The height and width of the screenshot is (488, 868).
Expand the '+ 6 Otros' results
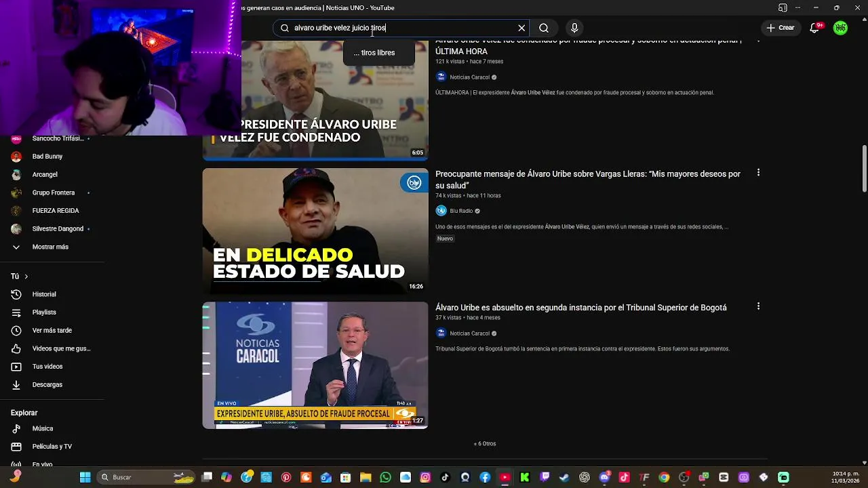tap(485, 444)
